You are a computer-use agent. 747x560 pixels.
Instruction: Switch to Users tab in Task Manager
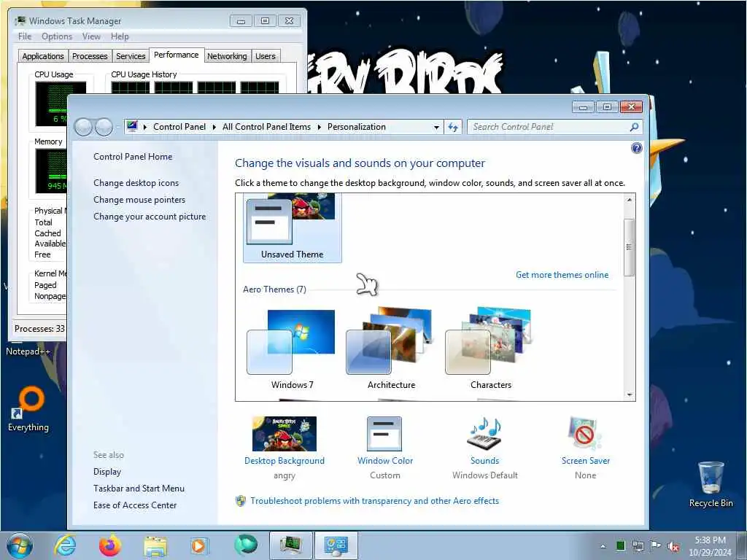coord(266,56)
